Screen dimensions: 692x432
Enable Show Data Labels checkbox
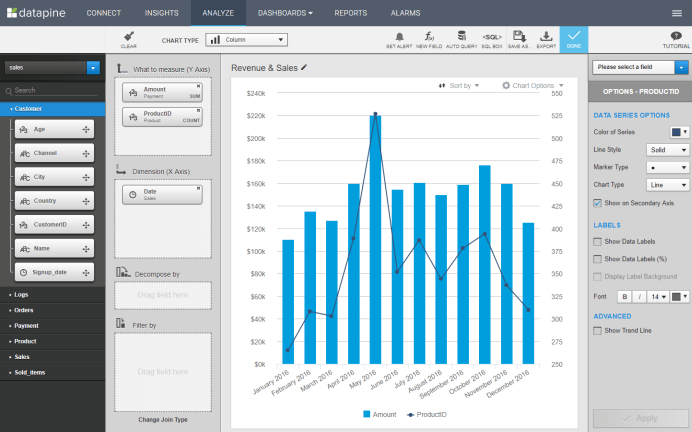(x=597, y=241)
